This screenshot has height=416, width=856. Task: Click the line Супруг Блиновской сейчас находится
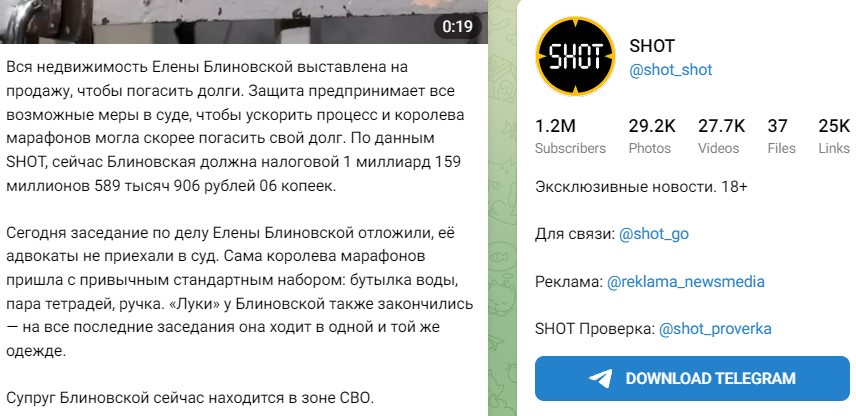[x=190, y=397]
